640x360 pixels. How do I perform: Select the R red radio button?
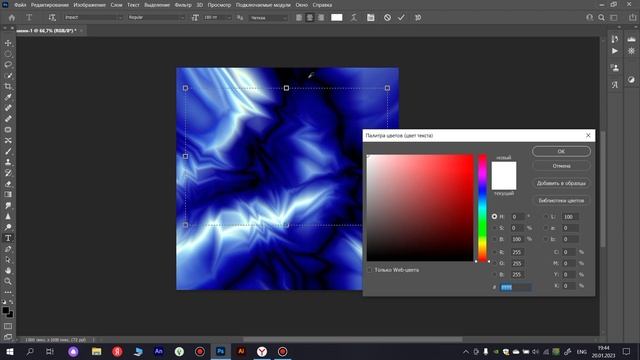point(494,252)
